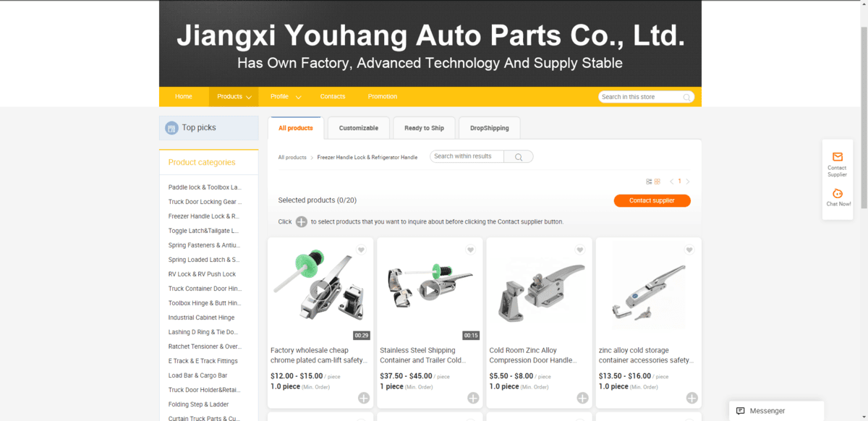Start chat with Chat Now icon

coord(838,193)
